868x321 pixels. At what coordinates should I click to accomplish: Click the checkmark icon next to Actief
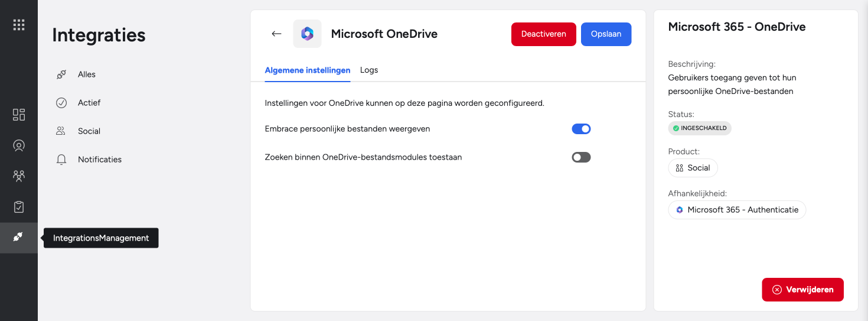61,103
